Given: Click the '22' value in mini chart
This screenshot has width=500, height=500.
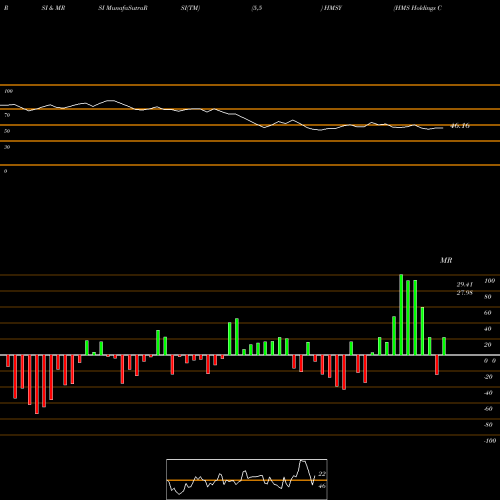Looking at the screenshot, I should 322,474.
